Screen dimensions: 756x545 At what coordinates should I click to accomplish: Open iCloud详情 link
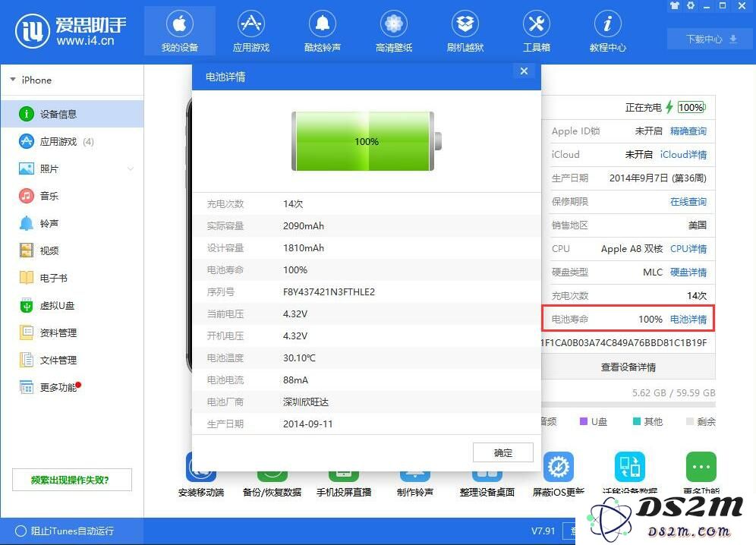click(683, 154)
